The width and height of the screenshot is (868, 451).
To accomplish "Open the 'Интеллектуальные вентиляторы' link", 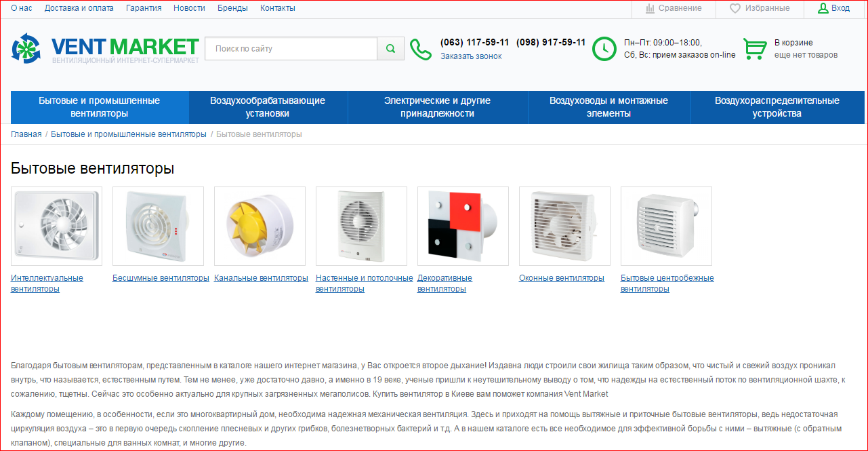I will tap(47, 283).
